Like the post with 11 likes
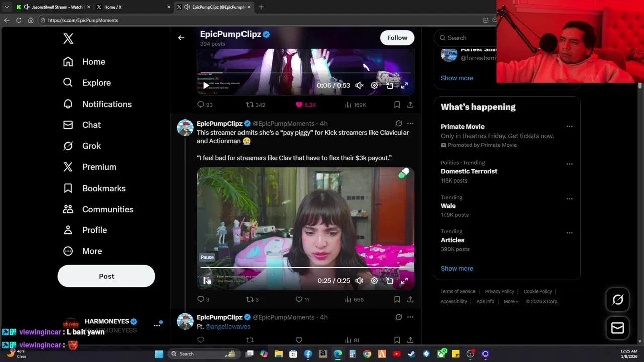The image size is (644, 362). pyautogui.click(x=302, y=299)
